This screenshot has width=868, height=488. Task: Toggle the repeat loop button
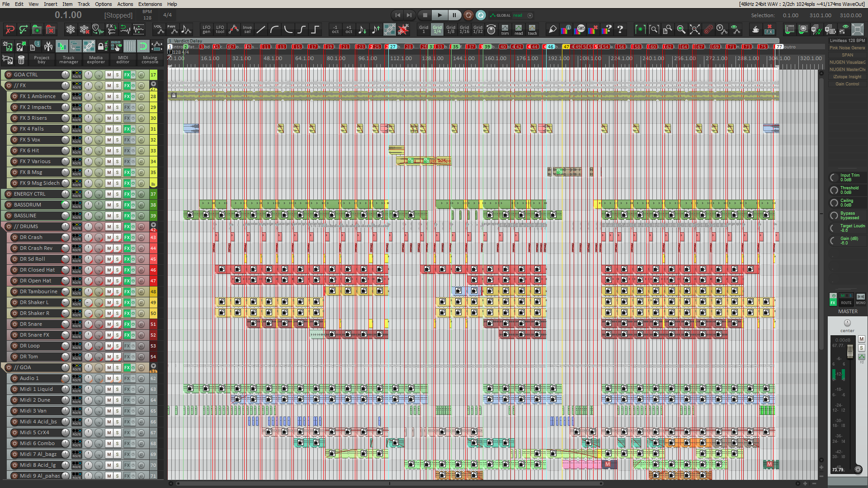(481, 15)
